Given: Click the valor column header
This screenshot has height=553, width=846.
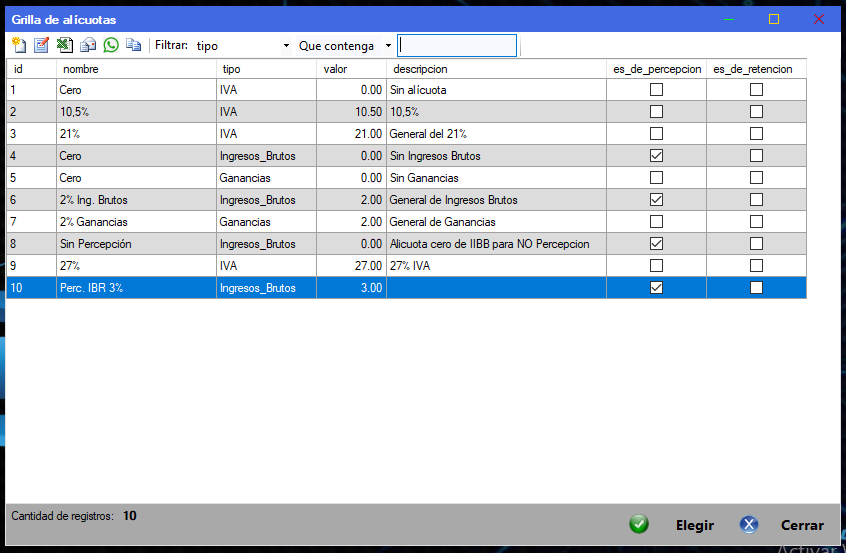Looking at the screenshot, I should pos(351,69).
